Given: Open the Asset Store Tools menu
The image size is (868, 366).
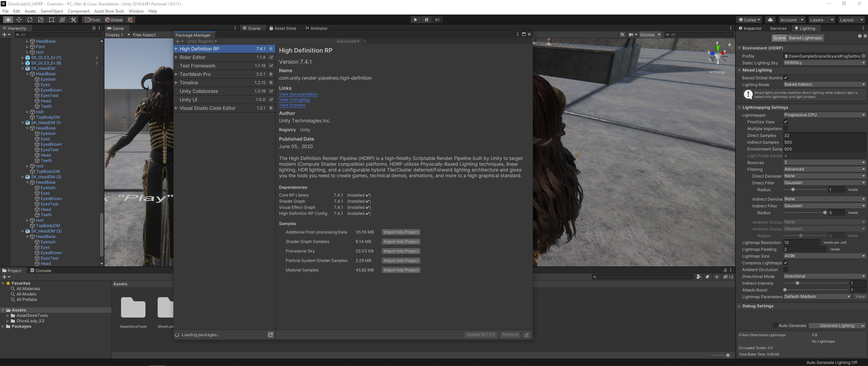Looking at the screenshot, I should (109, 11).
